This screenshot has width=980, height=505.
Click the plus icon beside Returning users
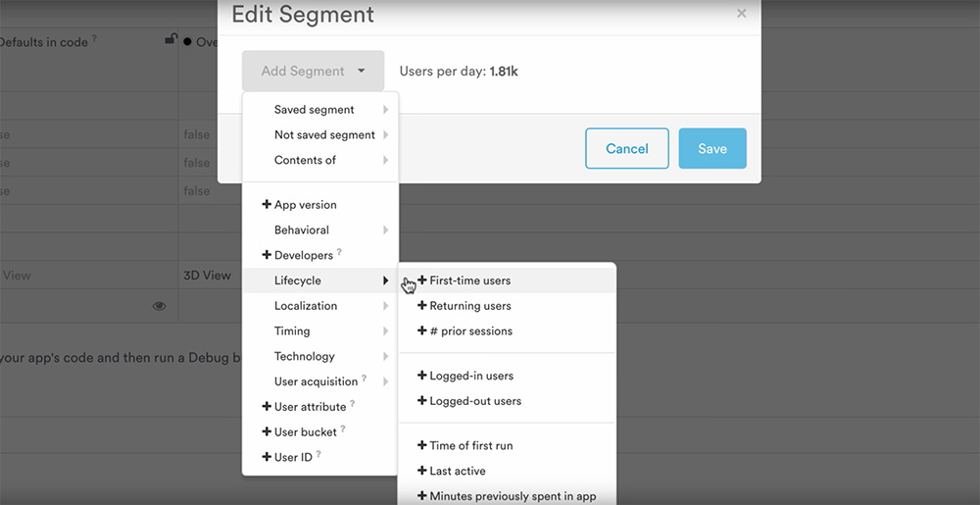click(x=421, y=306)
